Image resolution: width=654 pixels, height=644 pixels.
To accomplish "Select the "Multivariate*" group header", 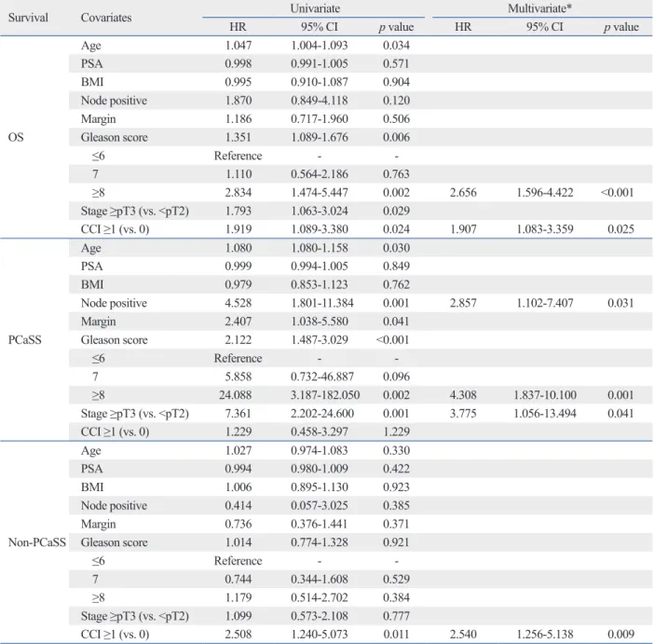I will pyautogui.click(x=539, y=8).
